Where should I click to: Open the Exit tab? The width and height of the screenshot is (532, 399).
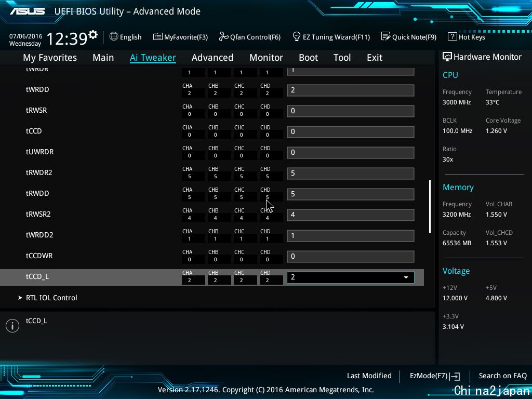pos(375,57)
